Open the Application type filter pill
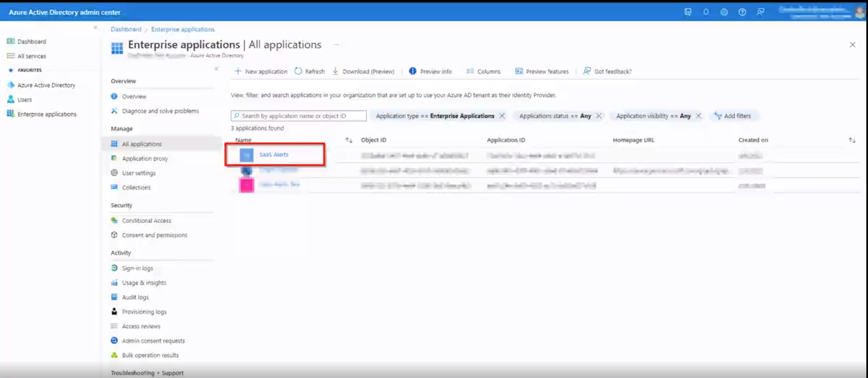 coord(435,116)
